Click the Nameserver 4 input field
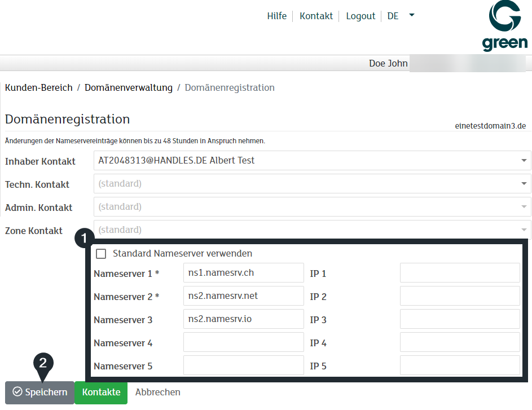This screenshot has height=410, width=532. pos(243,342)
